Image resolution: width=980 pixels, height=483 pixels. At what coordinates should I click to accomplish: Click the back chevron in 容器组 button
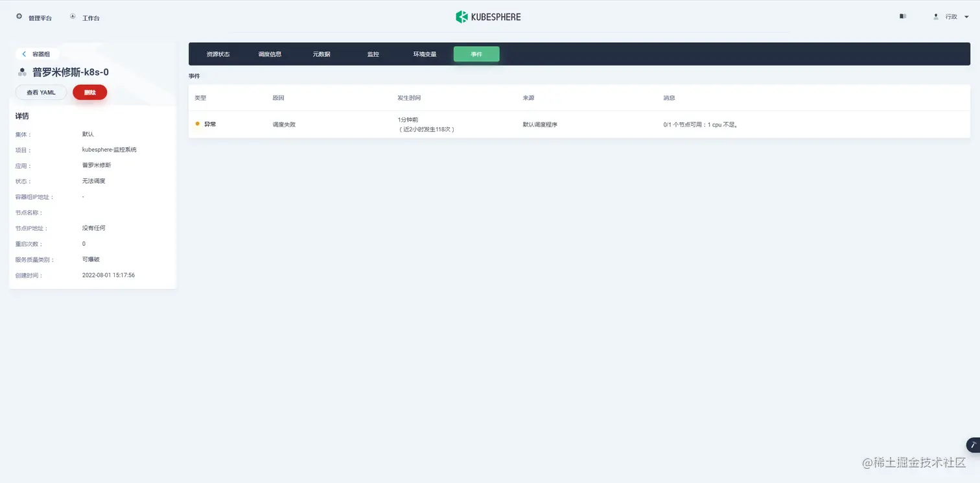pos(24,54)
